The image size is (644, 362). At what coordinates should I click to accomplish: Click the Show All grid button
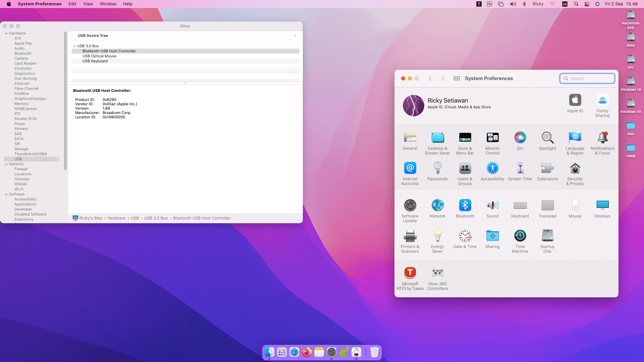pos(457,78)
